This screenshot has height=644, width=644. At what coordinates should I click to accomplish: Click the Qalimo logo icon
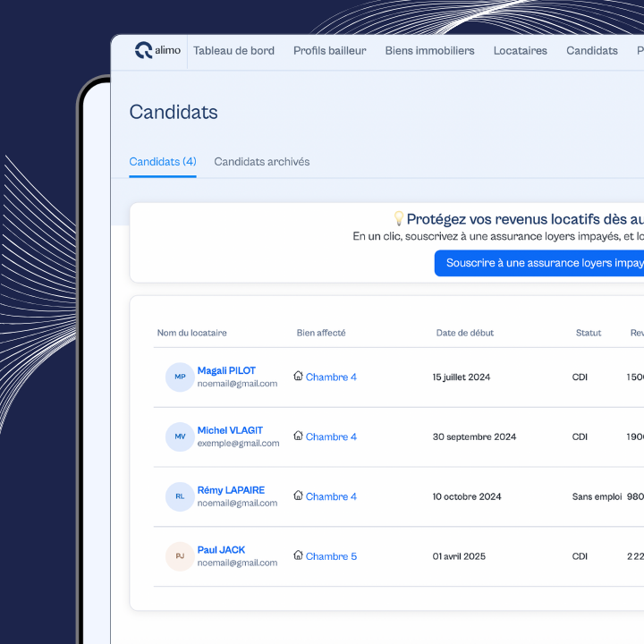click(x=143, y=51)
